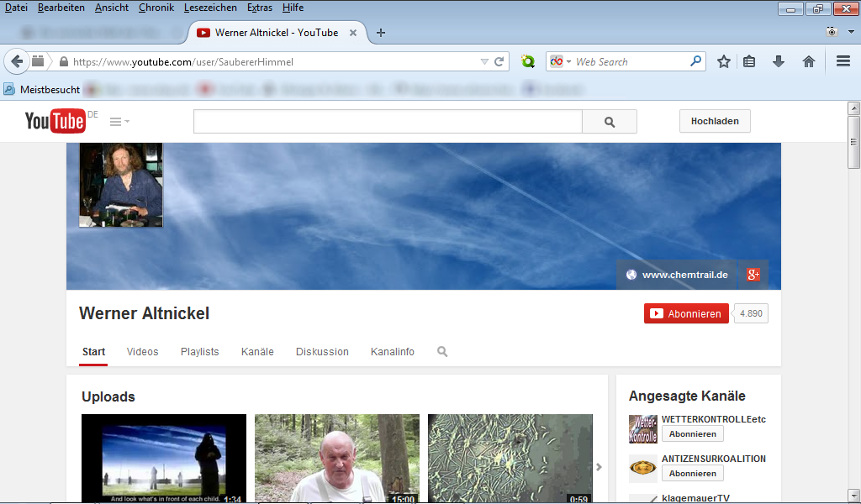The width and height of the screenshot is (861, 504).
Task: Open the channel profile picture
Action: pos(121,185)
